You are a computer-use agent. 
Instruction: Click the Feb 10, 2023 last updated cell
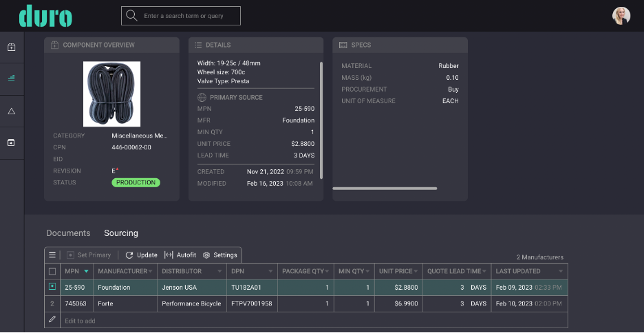[529, 304]
